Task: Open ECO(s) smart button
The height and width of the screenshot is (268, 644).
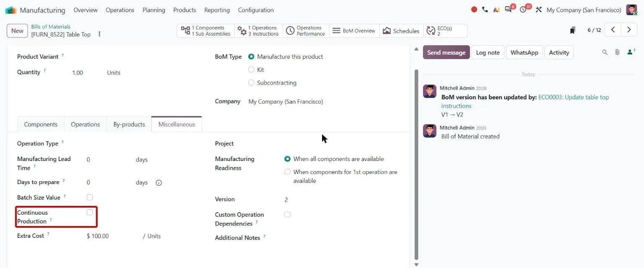Action: tap(445, 31)
